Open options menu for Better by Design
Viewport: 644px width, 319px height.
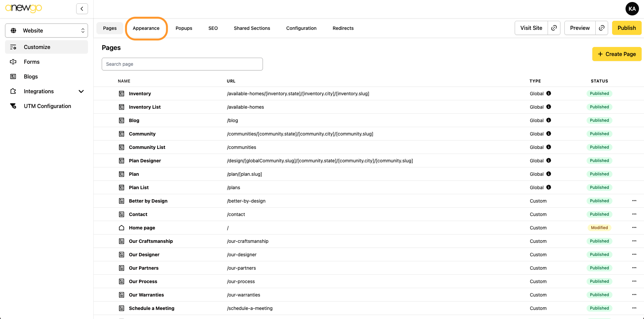pyautogui.click(x=634, y=201)
